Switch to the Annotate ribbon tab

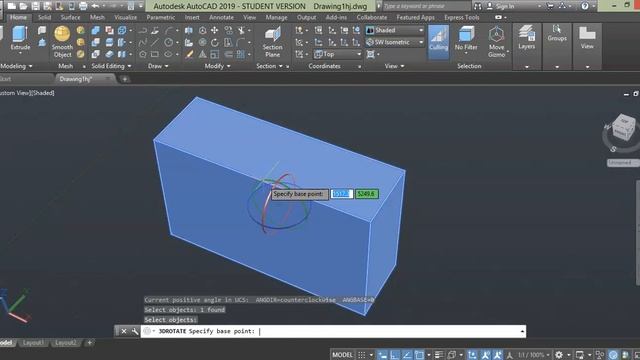pyautogui.click(x=221, y=18)
